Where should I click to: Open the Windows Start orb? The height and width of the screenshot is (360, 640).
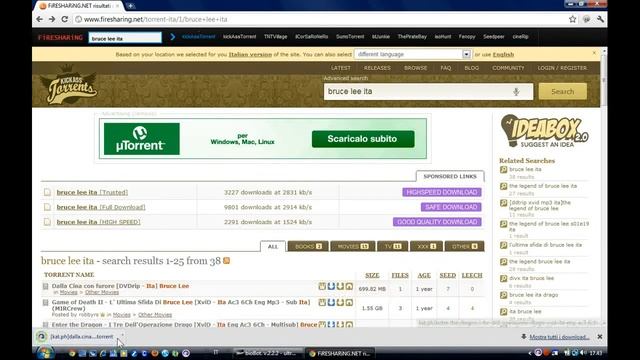click(45, 353)
